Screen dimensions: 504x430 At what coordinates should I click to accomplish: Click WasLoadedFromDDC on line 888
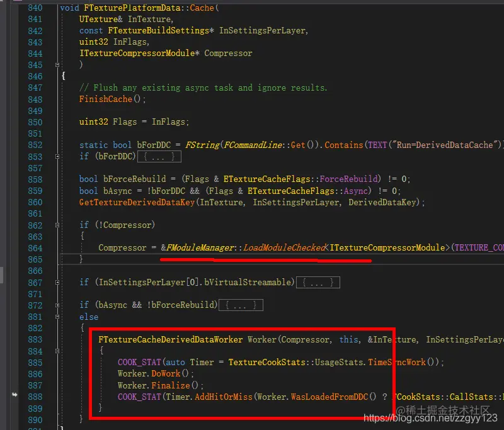pos(329,397)
